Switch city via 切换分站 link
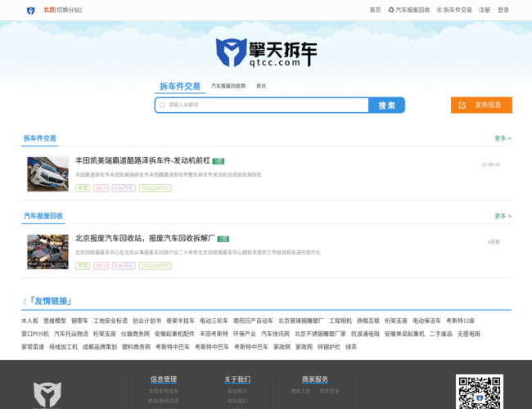Image resolution: width=532 pixels, height=409 pixels. tap(68, 10)
